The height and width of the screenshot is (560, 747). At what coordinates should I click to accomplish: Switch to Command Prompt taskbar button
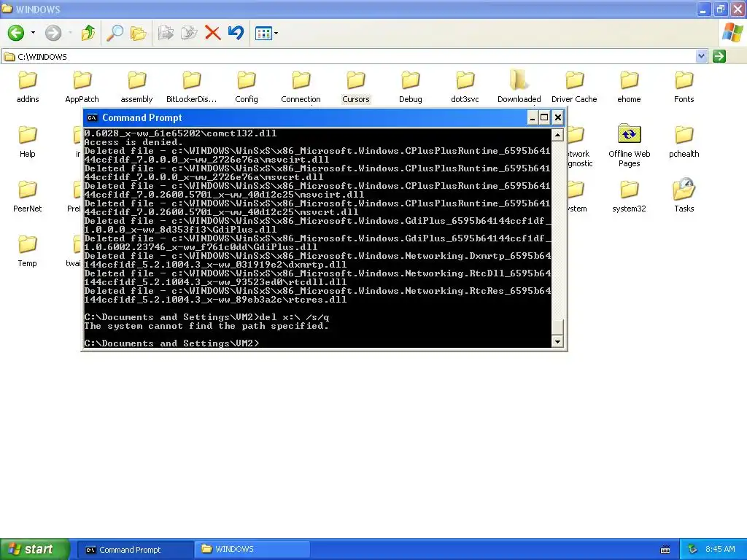pyautogui.click(x=135, y=550)
